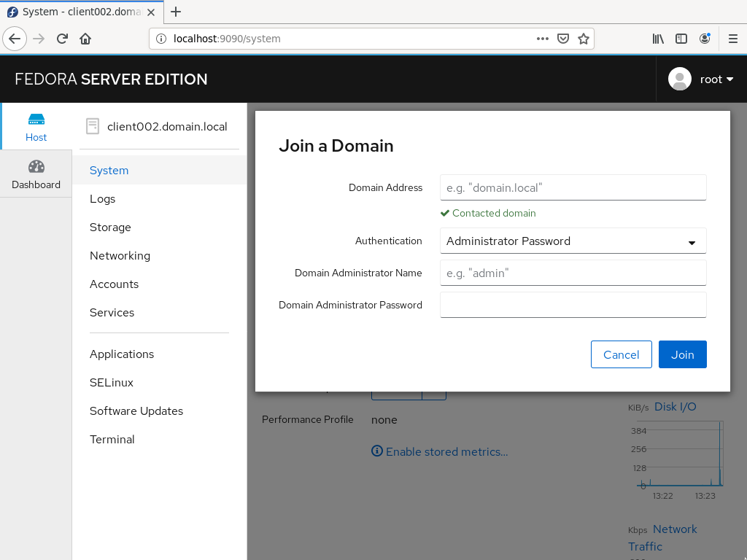Image resolution: width=747 pixels, height=560 pixels.
Task: Click the Performance Profile value none
Action: [384, 420]
